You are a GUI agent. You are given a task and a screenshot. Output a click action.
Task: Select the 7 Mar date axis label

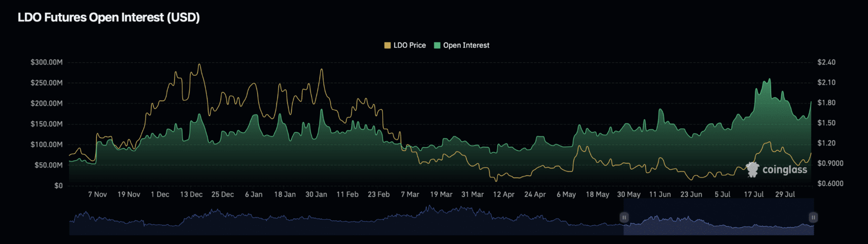pyautogui.click(x=410, y=194)
